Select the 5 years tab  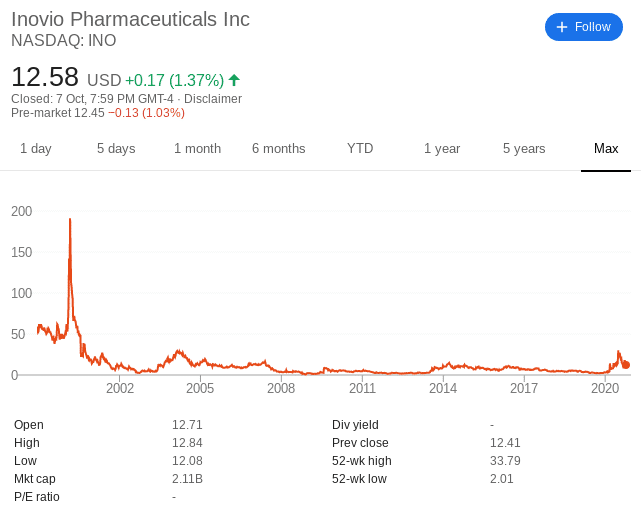[x=524, y=148]
